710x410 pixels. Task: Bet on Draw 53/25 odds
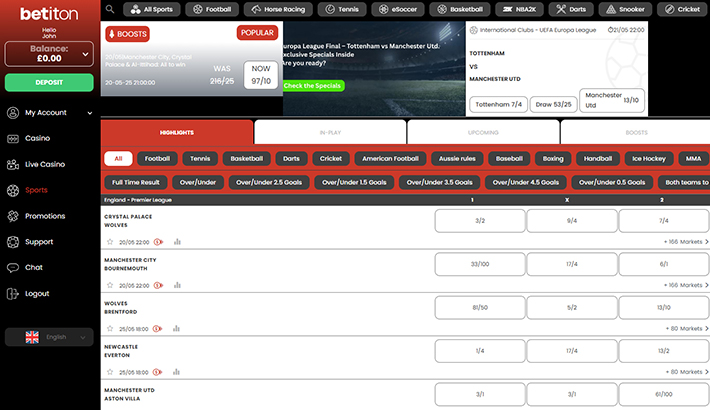pos(553,104)
